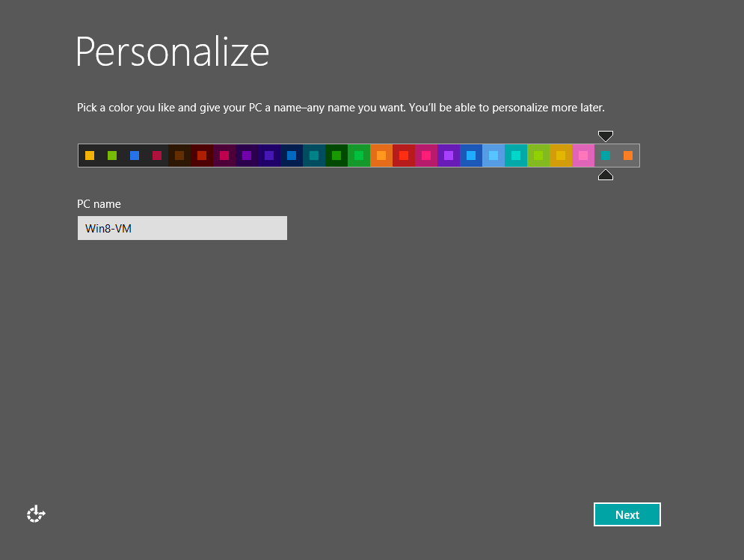Choose the bright red color scheme swatch
This screenshot has width=744, height=560.
(404, 156)
